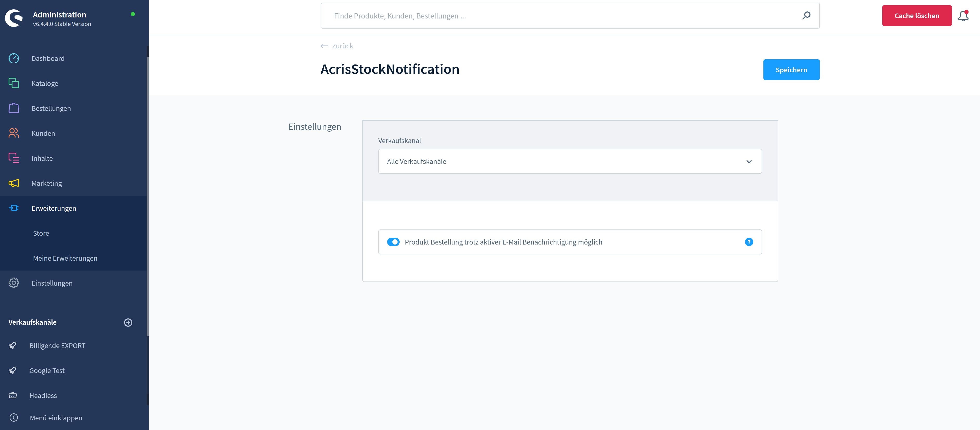Viewport: 980px width, 430px height.
Task: Open Kataloge menu item
Action: [73, 83]
